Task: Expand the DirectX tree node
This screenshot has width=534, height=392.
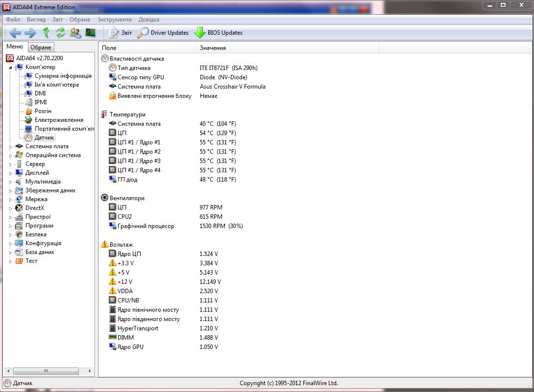Action: click(10, 208)
